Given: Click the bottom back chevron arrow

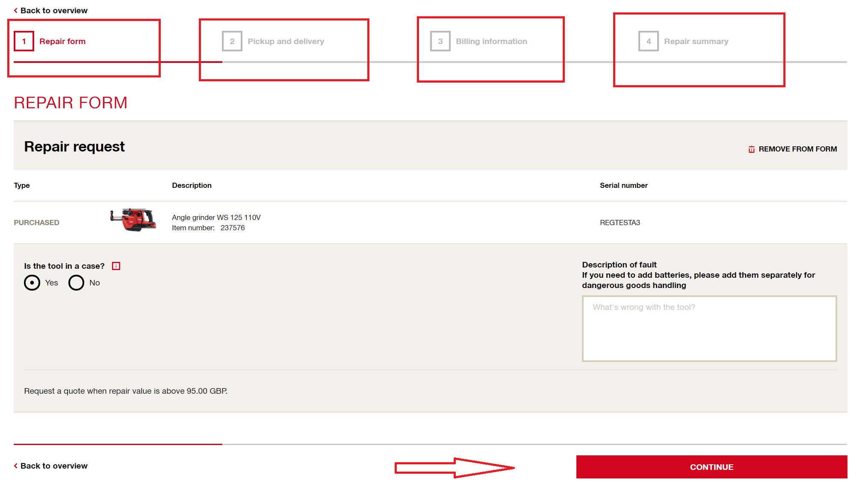Looking at the screenshot, I should 16,466.
